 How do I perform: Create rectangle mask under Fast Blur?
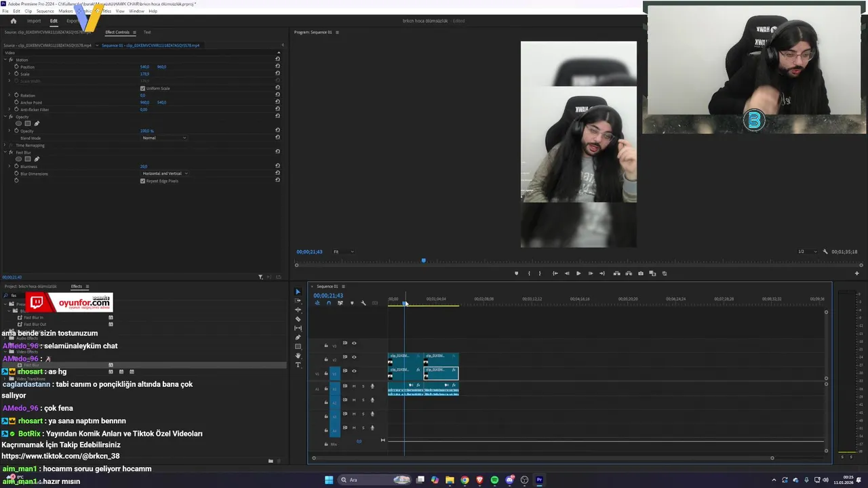28,159
